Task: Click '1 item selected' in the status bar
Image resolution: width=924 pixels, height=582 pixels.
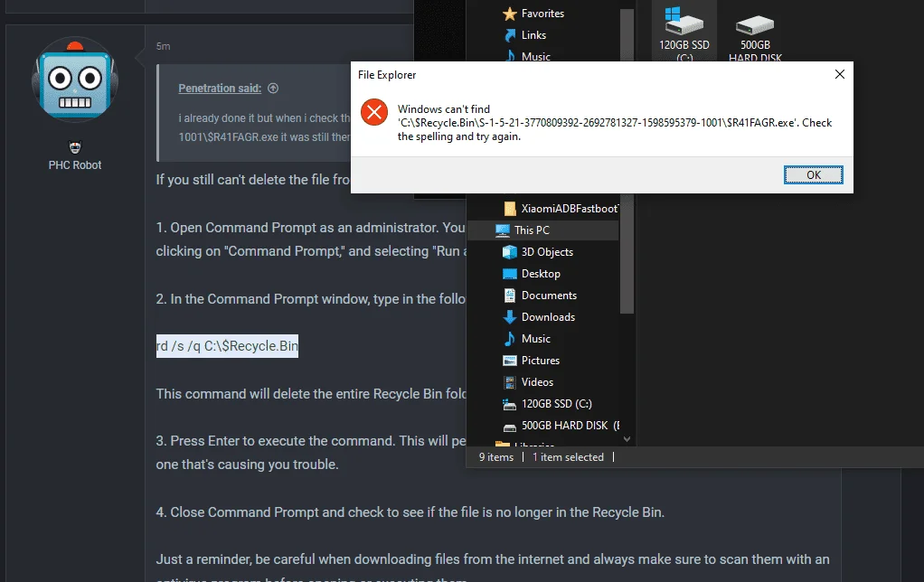Action: (568, 457)
